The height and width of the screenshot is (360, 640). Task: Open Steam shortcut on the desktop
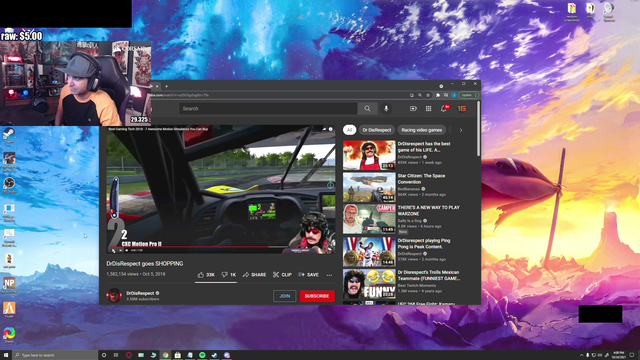(x=9, y=135)
